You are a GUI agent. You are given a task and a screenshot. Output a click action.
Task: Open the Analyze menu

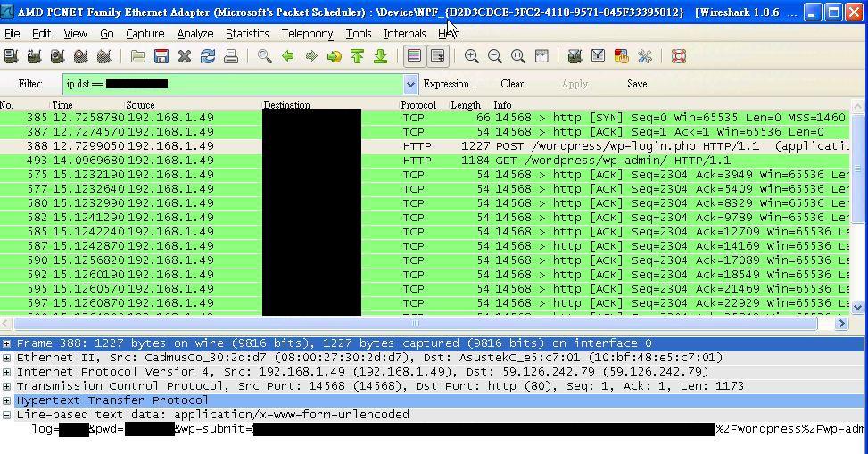coord(194,34)
